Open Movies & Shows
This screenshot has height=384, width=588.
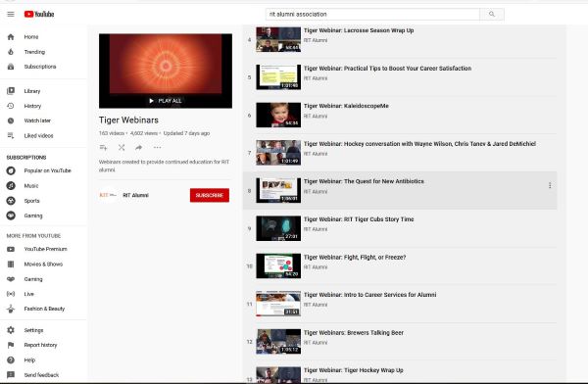[43, 264]
